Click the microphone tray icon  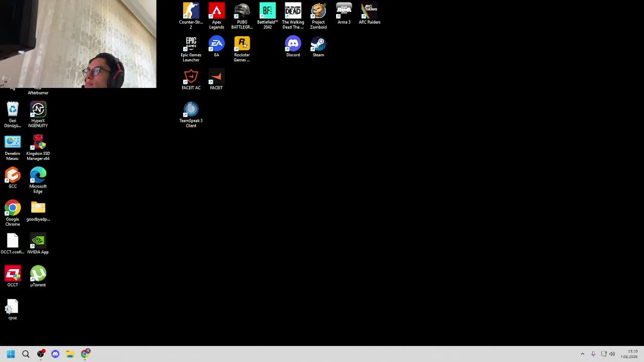coord(593,354)
